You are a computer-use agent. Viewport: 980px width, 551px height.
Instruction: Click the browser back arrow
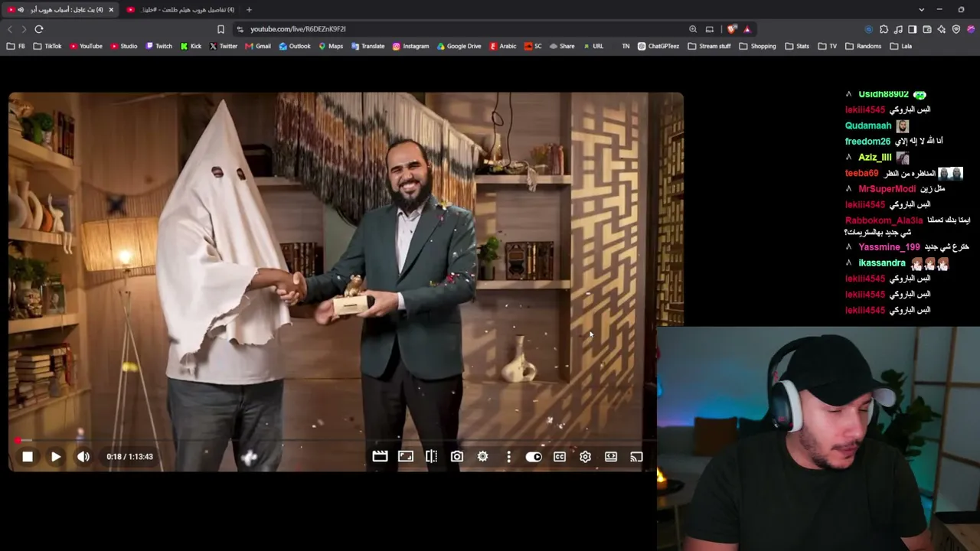(10, 29)
